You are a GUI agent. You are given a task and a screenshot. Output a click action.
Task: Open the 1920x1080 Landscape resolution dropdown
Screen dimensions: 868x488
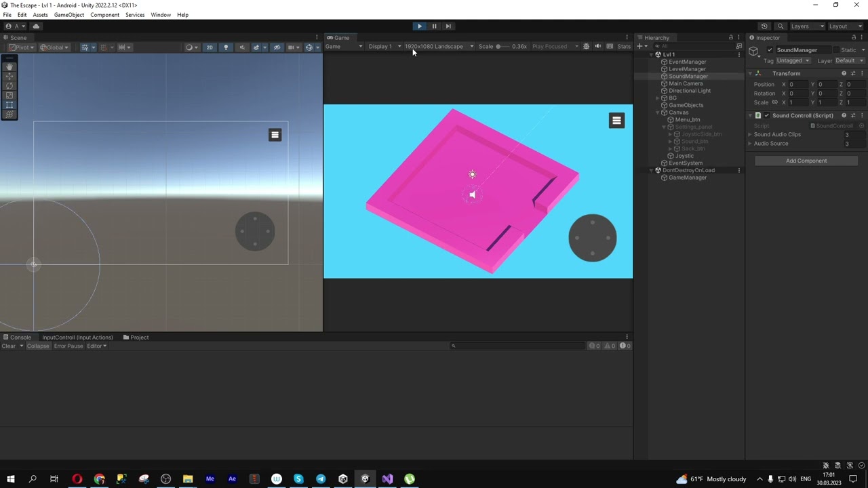coord(439,47)
